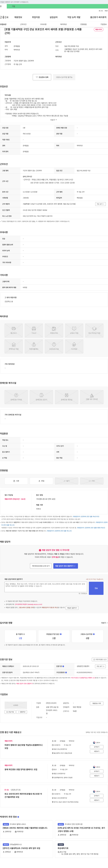Image resolution: width=108 pixels, height=868 pixels.
Task: Open 취업지원 main menu
Action: click(x=36, y=17)
